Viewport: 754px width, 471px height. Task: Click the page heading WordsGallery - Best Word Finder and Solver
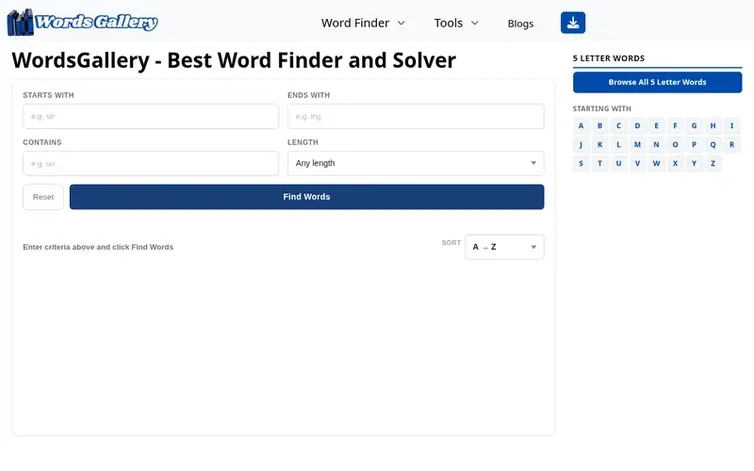coord(234,61)
